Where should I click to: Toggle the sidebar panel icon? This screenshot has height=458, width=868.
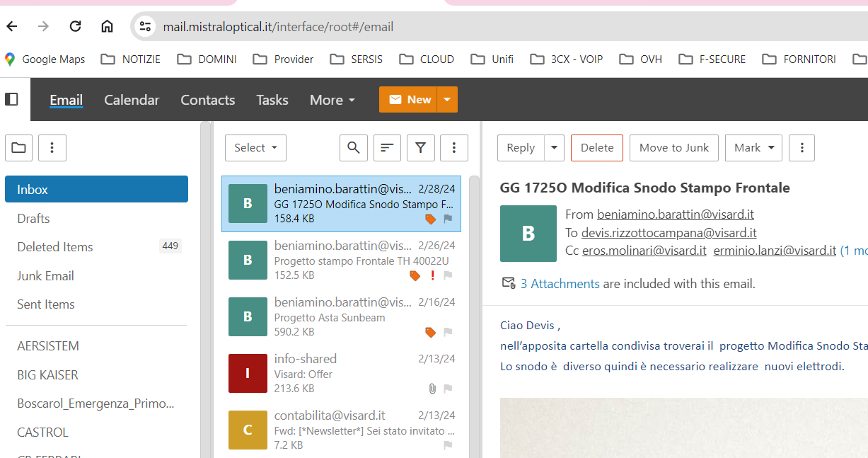tap(11, 99)
